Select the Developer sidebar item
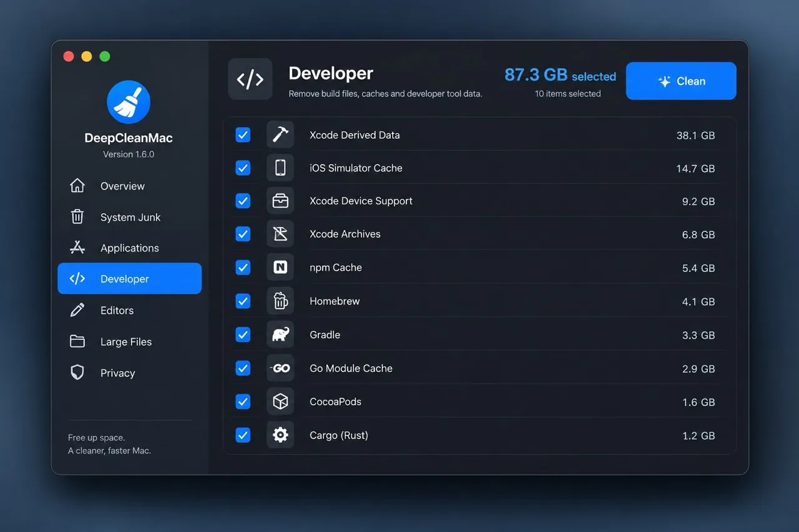 [x=129, y=279]
